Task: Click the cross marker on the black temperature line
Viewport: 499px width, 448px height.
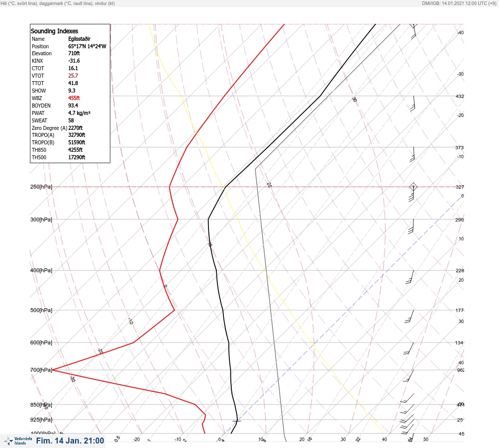Action: (236, 421)
